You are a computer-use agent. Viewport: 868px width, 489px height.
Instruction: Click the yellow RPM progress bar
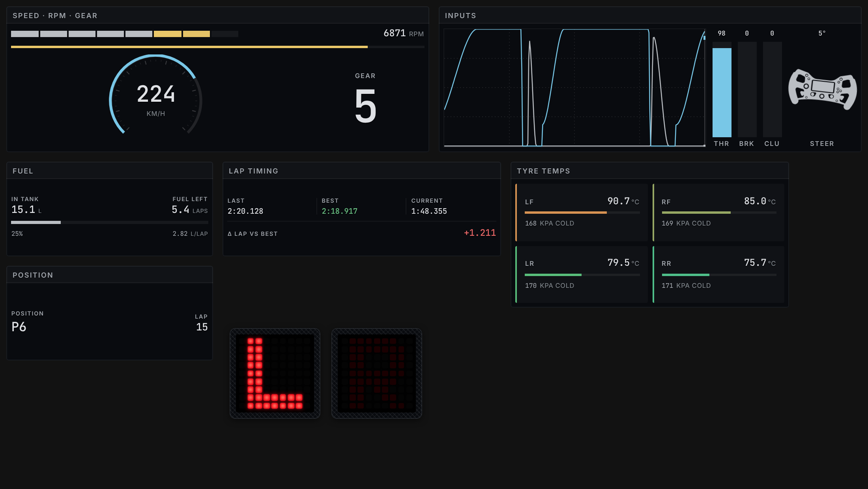pyautogui.click(x=218, y=47)
